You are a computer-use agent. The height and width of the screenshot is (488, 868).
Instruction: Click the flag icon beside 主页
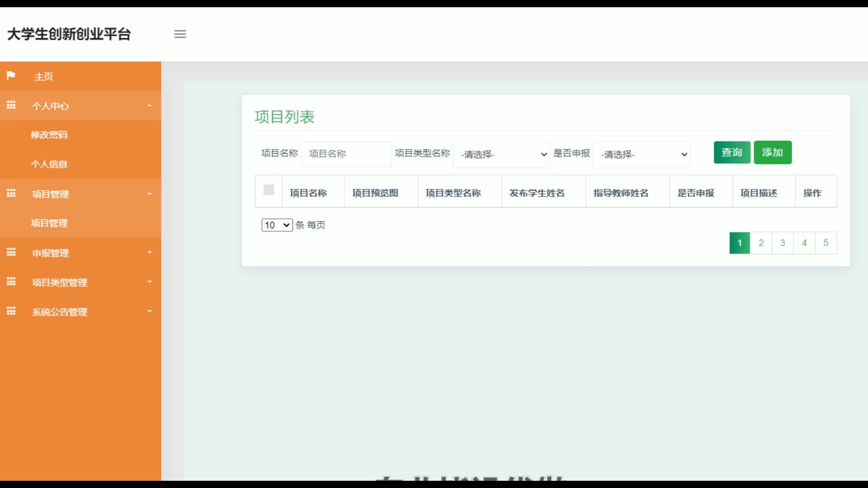click(11, 75)
